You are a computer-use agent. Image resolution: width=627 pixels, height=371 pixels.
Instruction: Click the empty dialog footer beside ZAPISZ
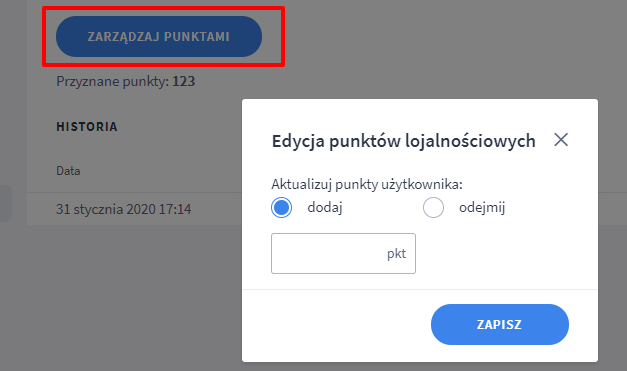tap(336, 324)
